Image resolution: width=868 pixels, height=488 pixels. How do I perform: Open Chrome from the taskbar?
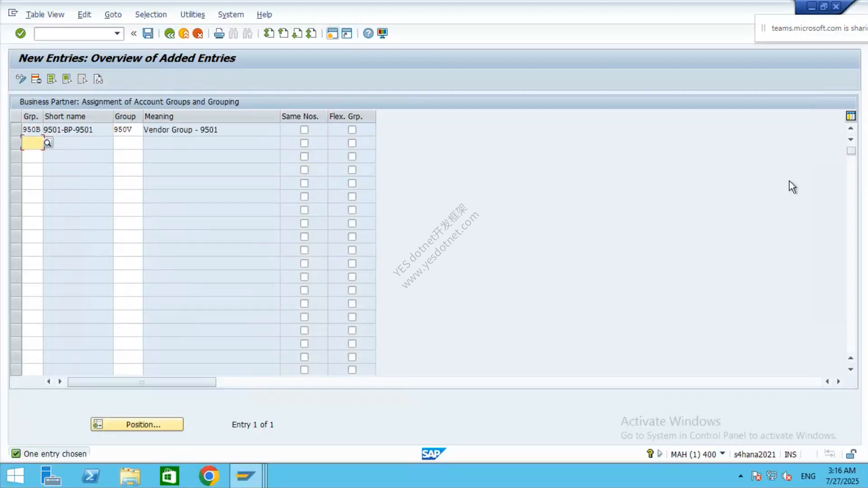pos(208,476)
